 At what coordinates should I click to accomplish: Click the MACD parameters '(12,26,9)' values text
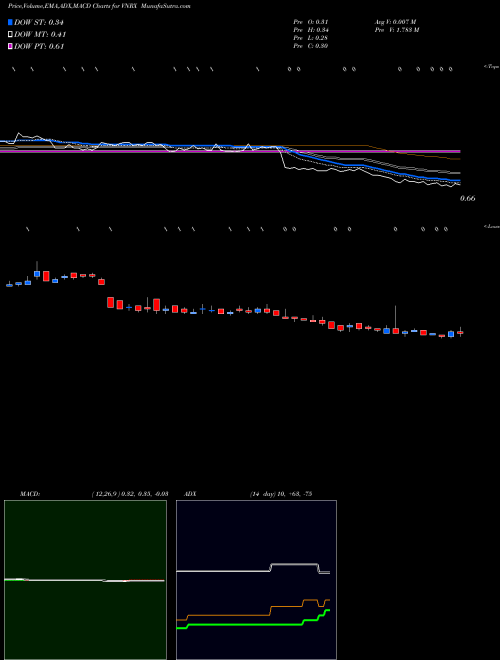pyautogui.click(x=130, y=494)
